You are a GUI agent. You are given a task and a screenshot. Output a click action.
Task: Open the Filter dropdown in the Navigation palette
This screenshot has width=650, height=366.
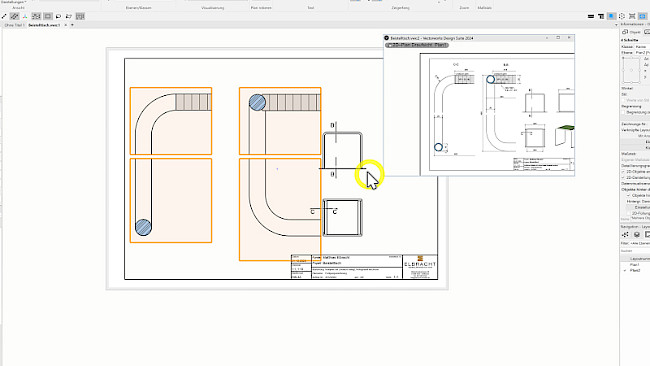[x=640, y=243]
